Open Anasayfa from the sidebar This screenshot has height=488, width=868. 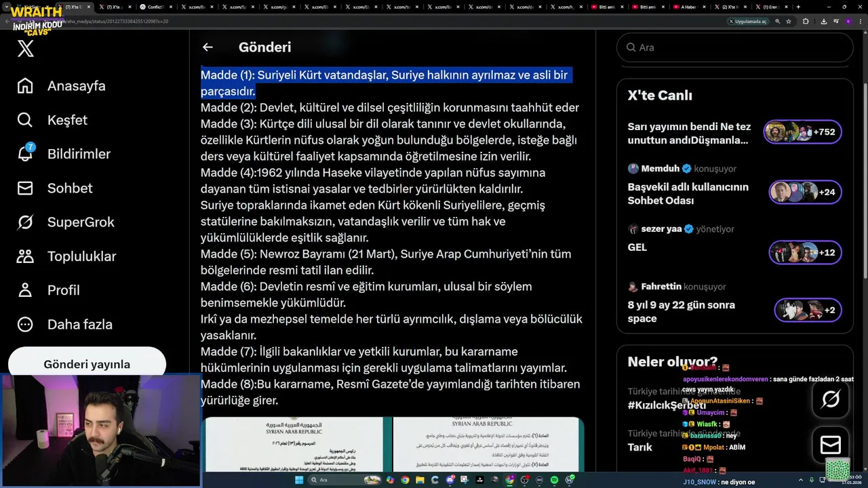pyautogui.click(x=62, y=86)
